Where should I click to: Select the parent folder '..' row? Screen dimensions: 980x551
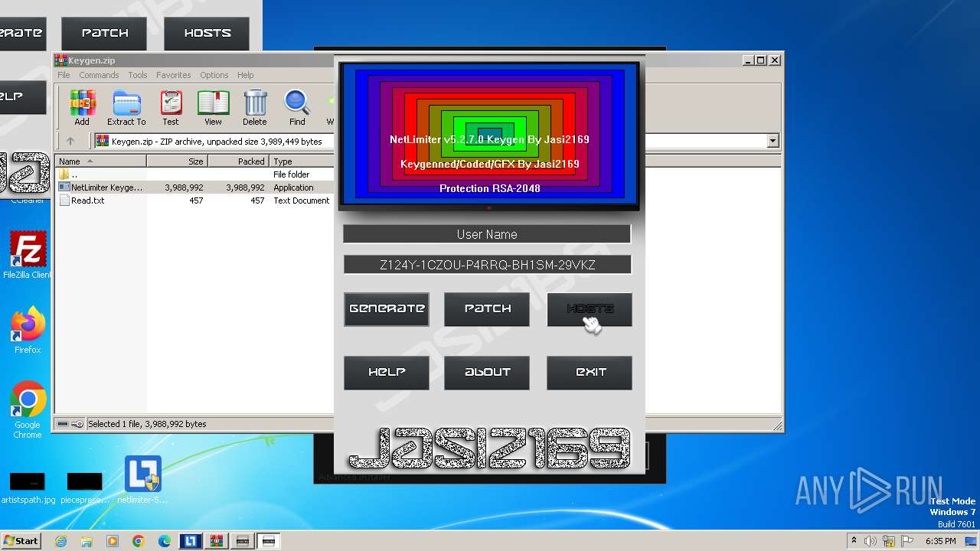194,174
